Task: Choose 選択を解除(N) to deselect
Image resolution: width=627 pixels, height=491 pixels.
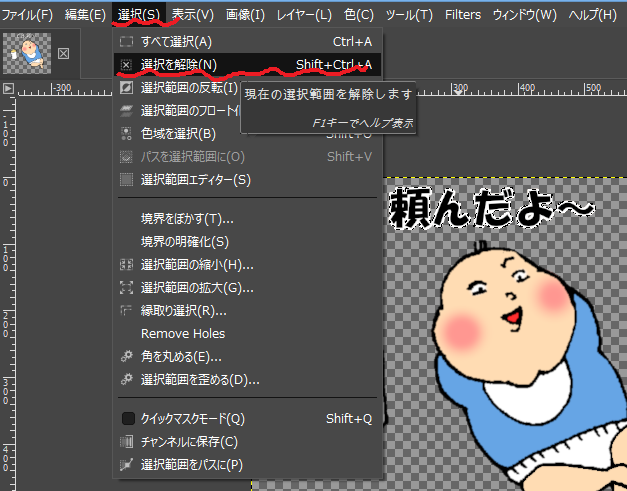Action: (247, 64)
